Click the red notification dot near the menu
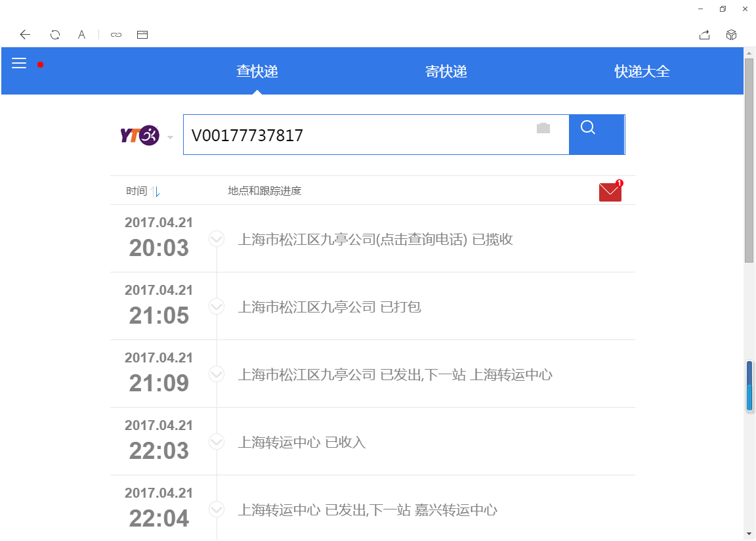756x541 pixels. [40, 65]
